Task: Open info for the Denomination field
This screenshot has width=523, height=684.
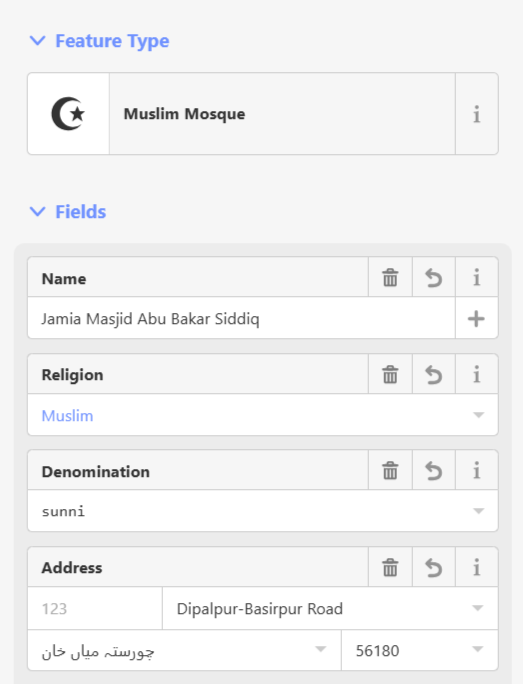Action: point(477,470)
